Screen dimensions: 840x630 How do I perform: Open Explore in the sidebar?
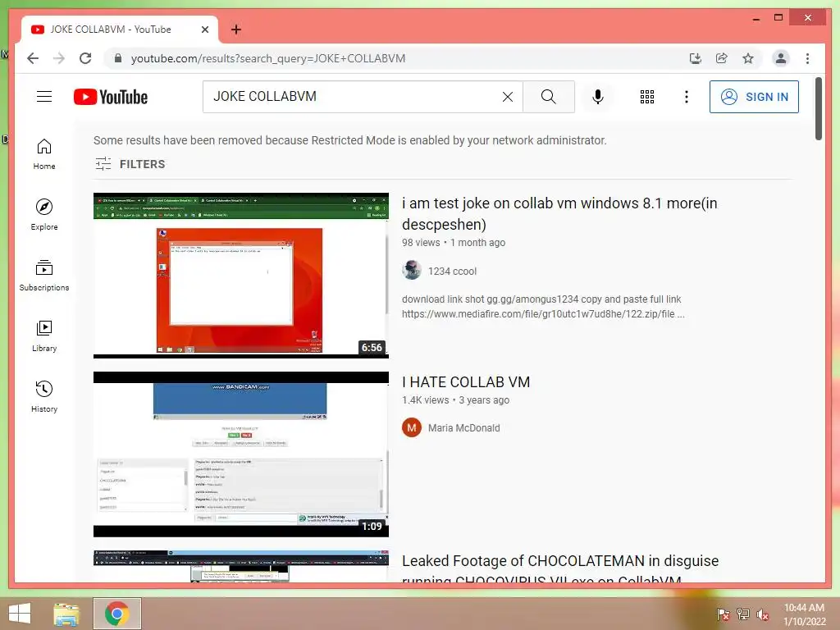(44, 215)
